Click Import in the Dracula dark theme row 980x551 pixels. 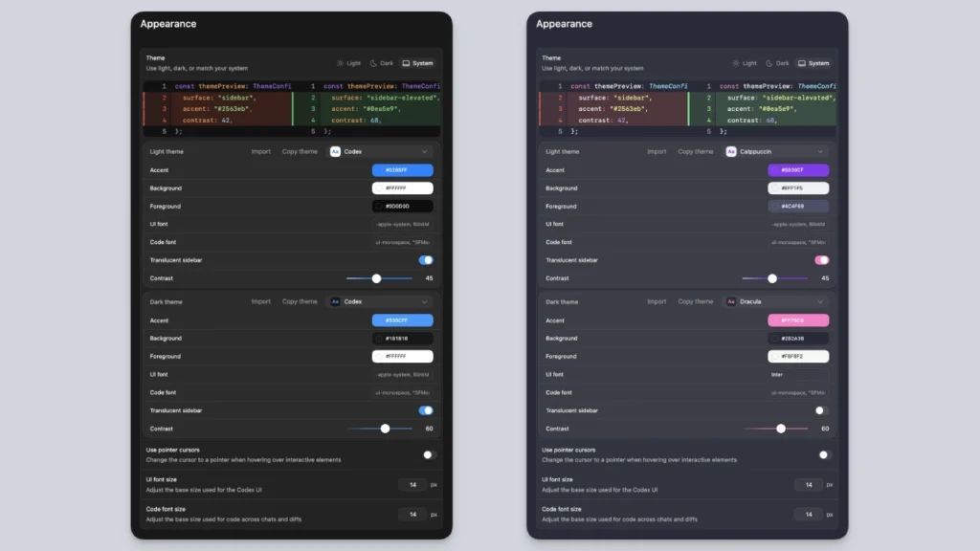click(657, 301)
